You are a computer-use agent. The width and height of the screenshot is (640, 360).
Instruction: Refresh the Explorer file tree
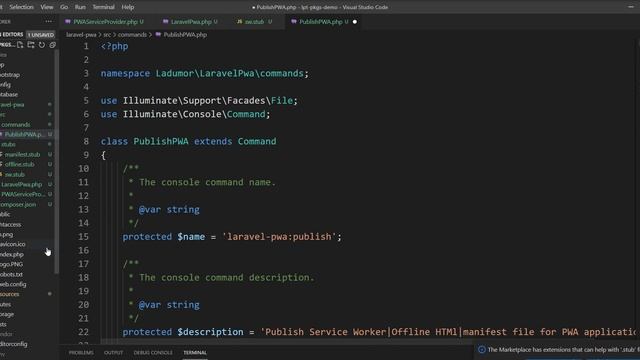click(x=42, y=45)
